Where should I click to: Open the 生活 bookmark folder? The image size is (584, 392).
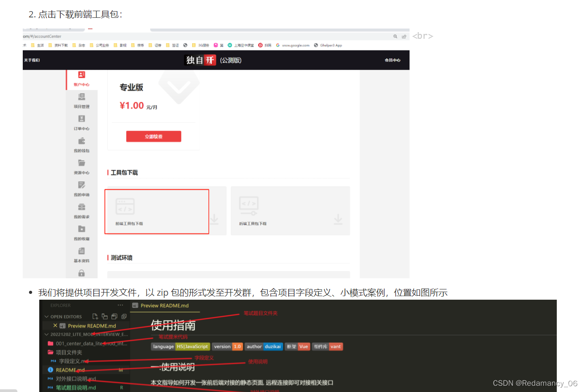pos(37,45)
